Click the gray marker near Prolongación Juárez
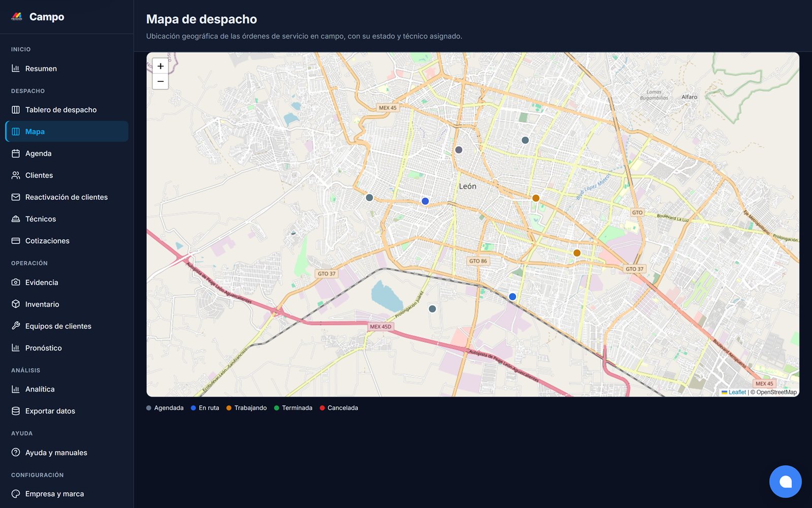 (432, 309)
